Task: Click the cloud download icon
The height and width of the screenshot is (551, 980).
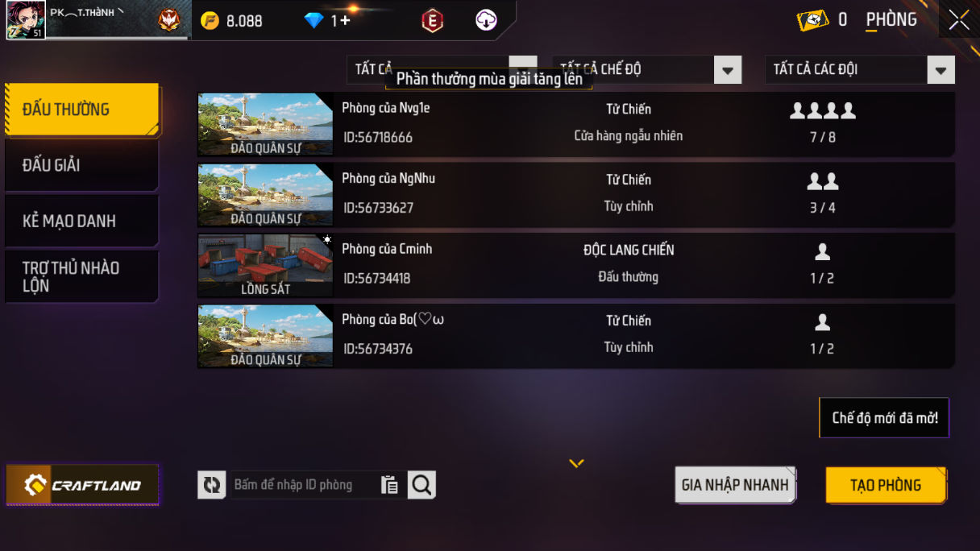Action: pyautogui.click(x=486, y=21)
